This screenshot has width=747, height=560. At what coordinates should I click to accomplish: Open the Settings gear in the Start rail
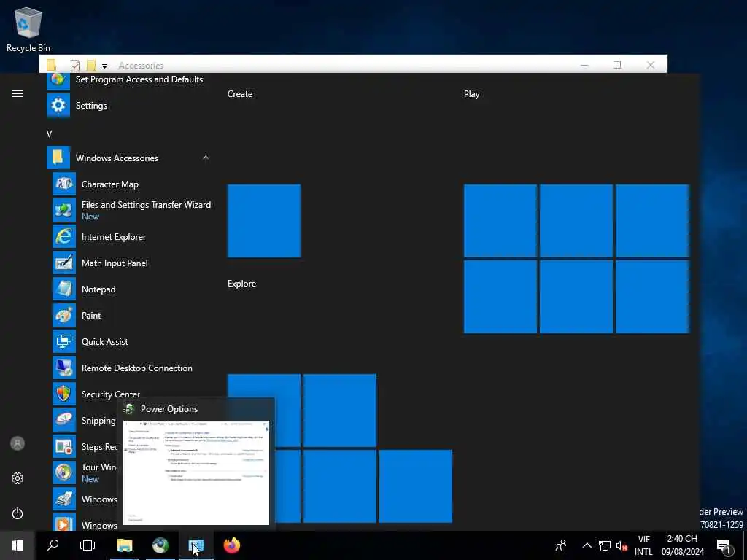(18, 478)
